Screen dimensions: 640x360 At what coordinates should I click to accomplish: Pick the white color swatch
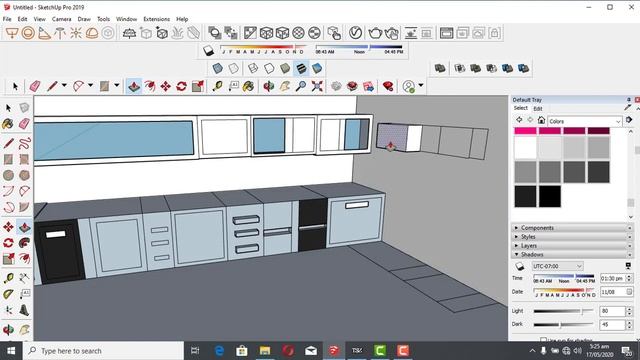[525, 147]
